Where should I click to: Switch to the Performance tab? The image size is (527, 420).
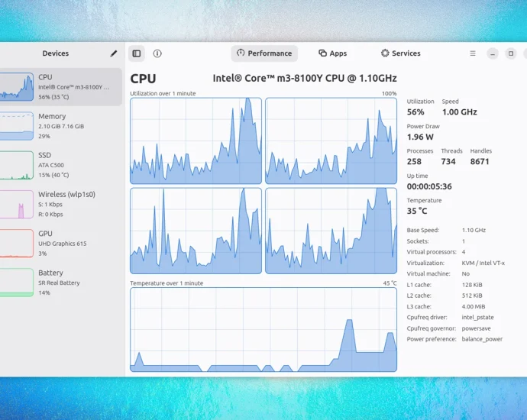pos(264,53)
